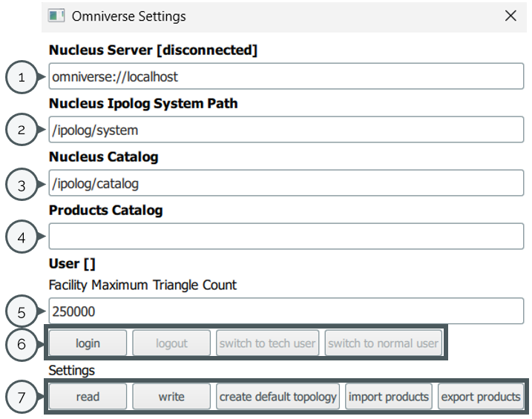Click the logout button
The height and width of the screenshot is (419, 532).
pos(171,343)
